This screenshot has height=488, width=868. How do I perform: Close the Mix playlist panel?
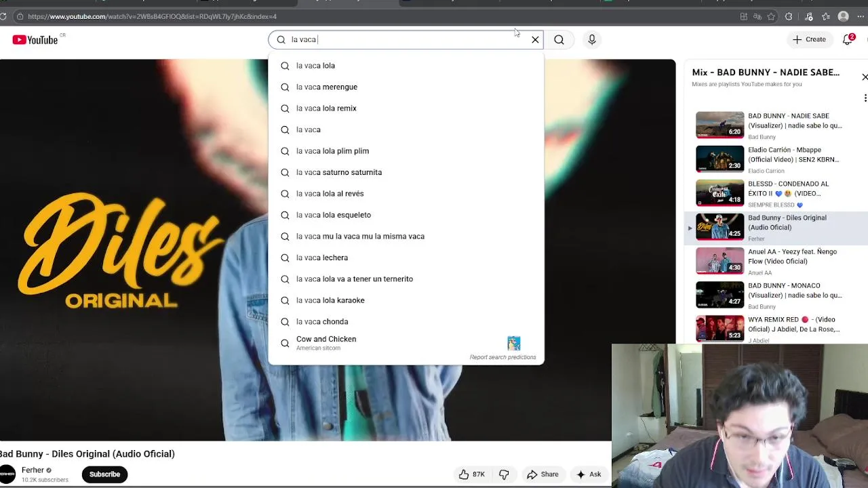click(864, 77)
